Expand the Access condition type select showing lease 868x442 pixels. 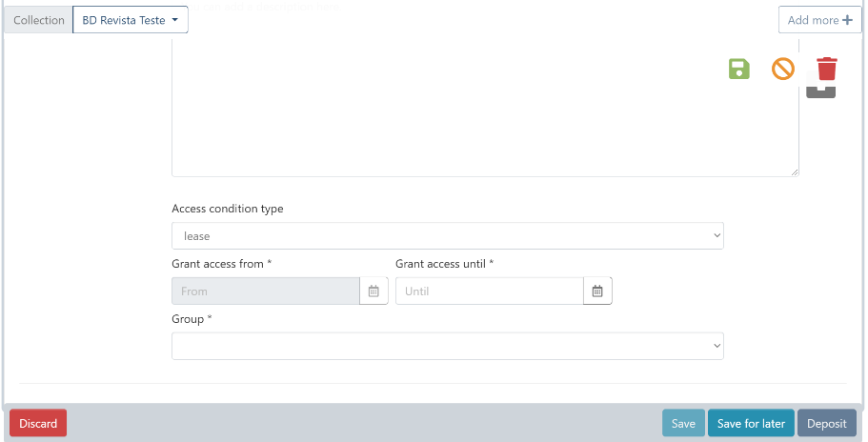pyautogui.click(x=447, y=236)
